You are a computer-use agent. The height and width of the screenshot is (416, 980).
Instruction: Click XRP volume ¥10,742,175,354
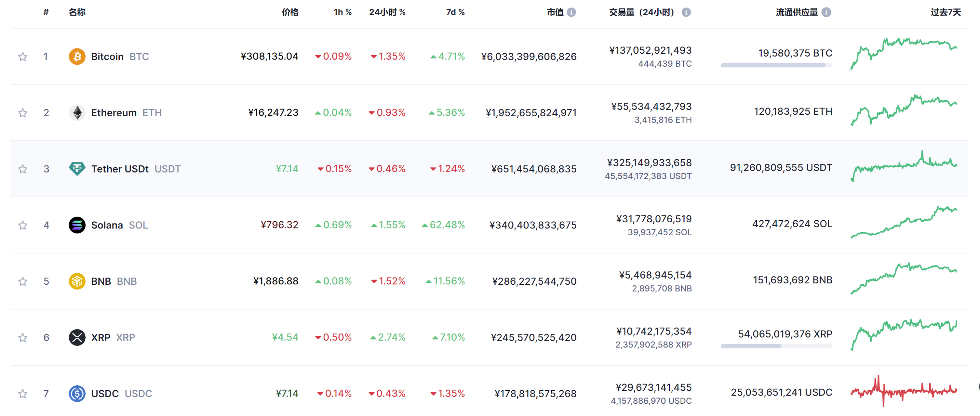coord(654,331)
